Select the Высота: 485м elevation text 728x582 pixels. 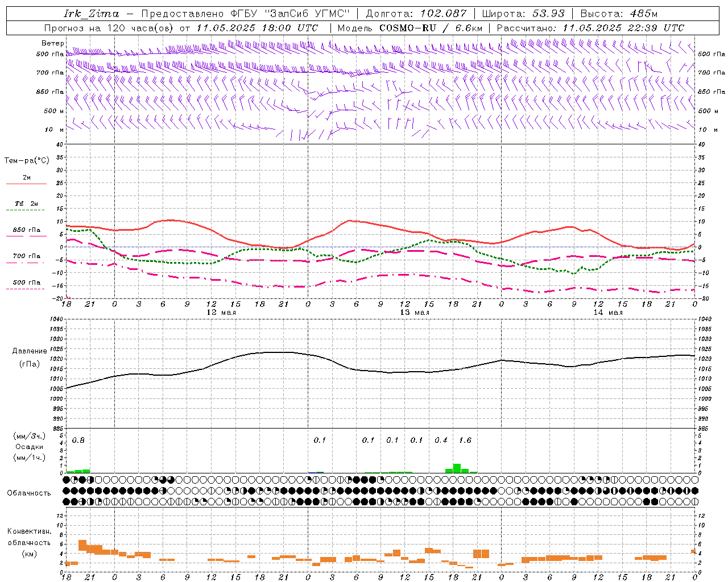[x=619, y=14]
